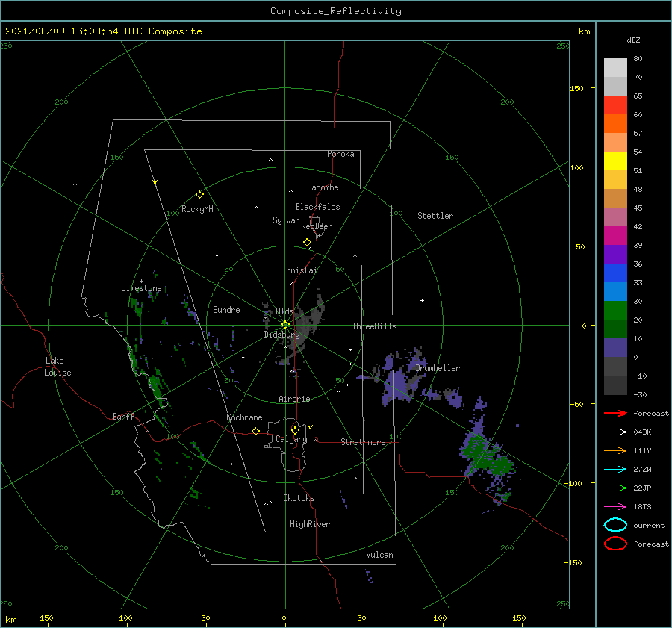672x628 pixels.
Task: Click the HighRiver town label
Action: click(x=310, y=524)
